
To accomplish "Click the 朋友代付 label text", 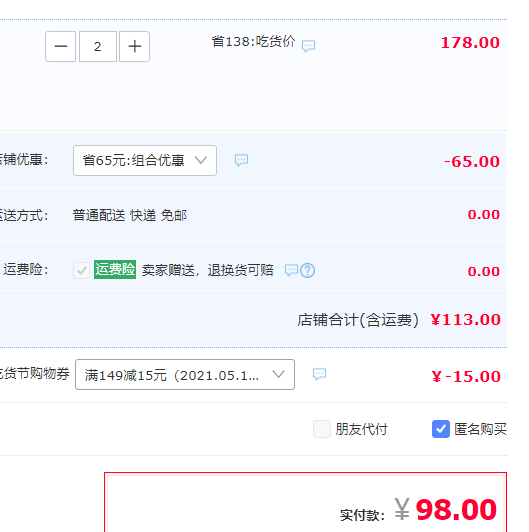I will (361, 430).
